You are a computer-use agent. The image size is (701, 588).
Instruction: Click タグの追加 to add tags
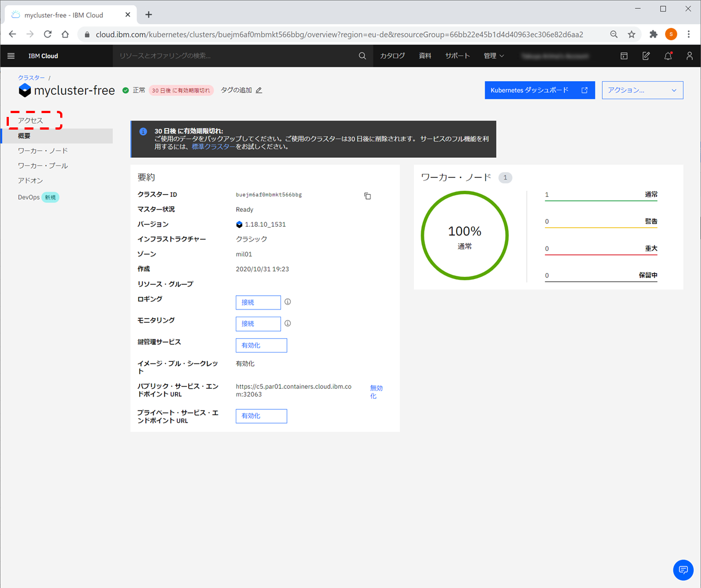pyautogui.click(x=236, y=90)
